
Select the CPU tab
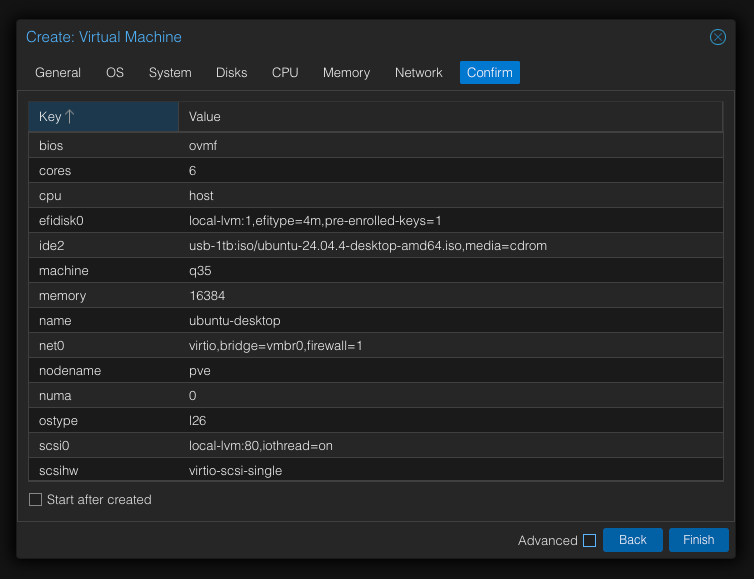285,73
